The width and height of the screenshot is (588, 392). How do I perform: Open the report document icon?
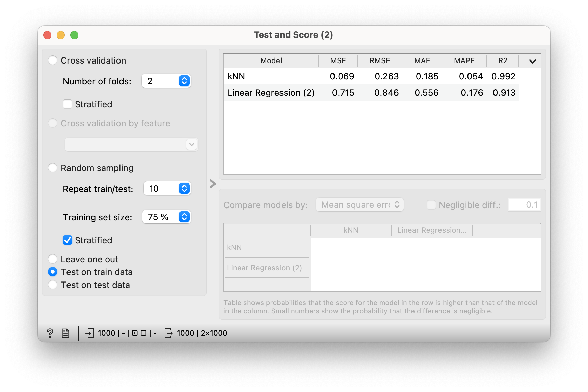[x=65, y=333]
